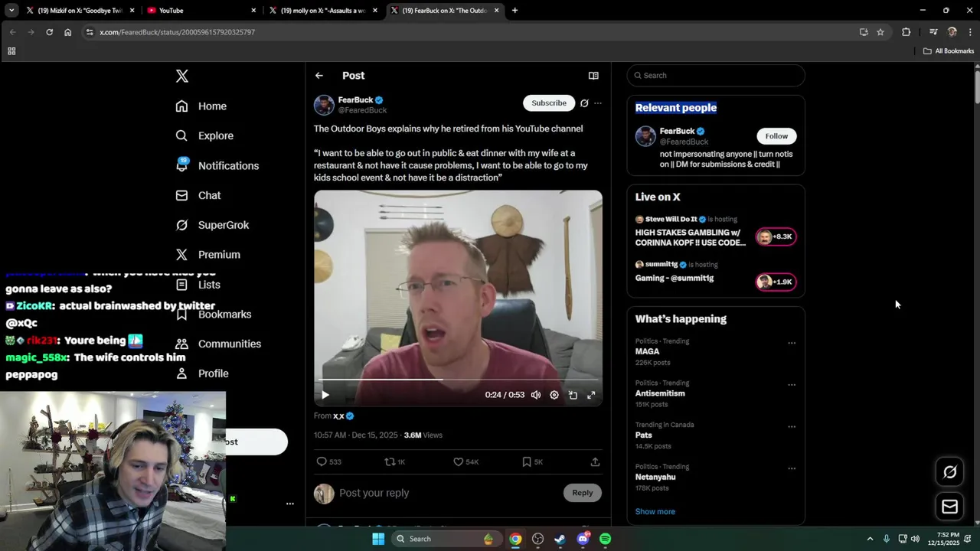980x551 pixels.
Task: Click the Reply button
Action: coord(583,493)
